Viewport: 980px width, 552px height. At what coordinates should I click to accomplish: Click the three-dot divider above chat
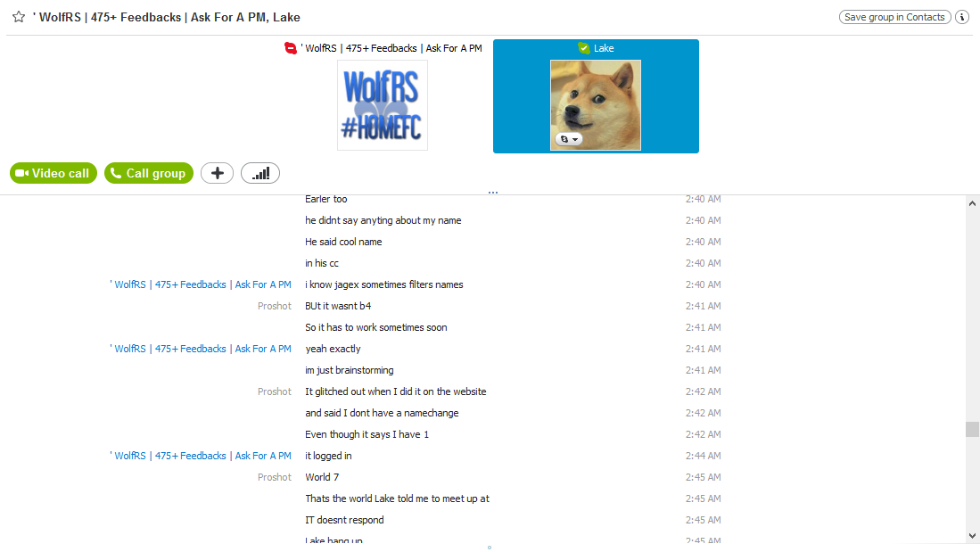[x=492, y=193]
